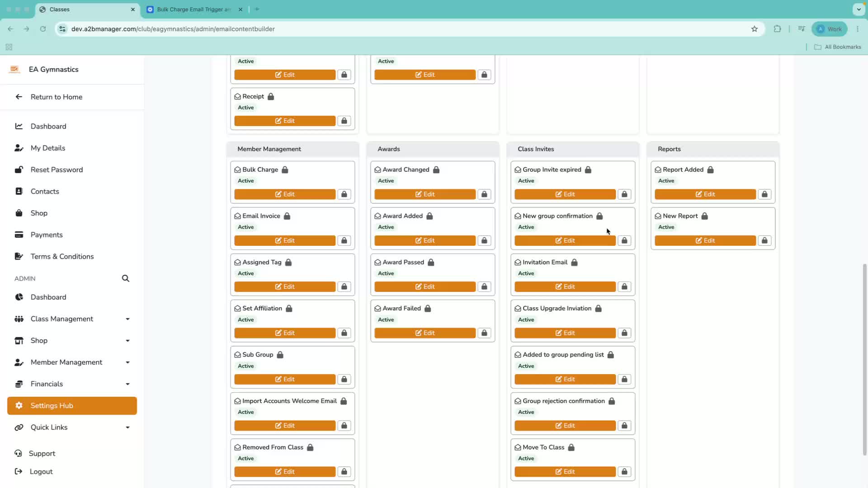Toggle lock button on Report Added card
Screen dimensions: 868x488
pos(764,194)
